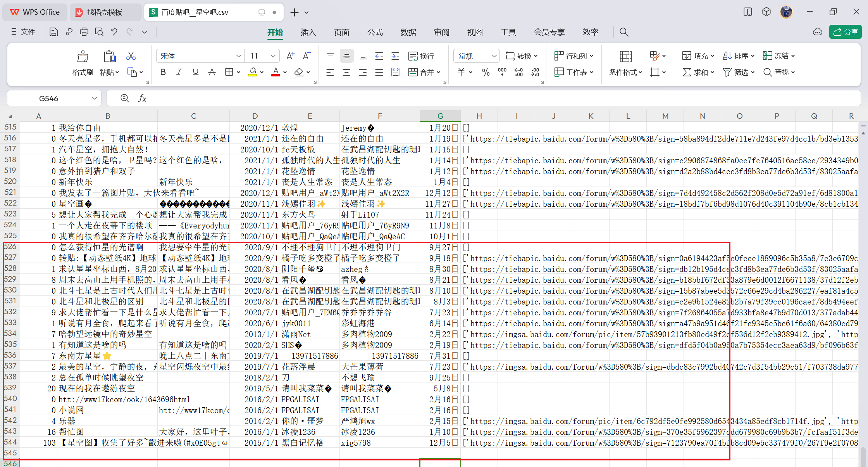
Task: Click the 条件格式 conditional formatting icon
Action: 624,72
